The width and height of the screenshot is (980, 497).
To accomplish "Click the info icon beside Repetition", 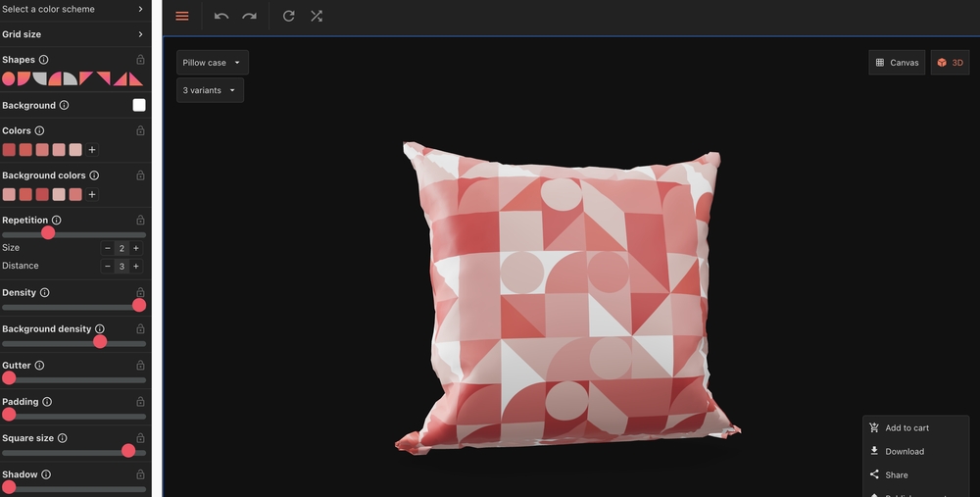I will click(x=56, y=221).
